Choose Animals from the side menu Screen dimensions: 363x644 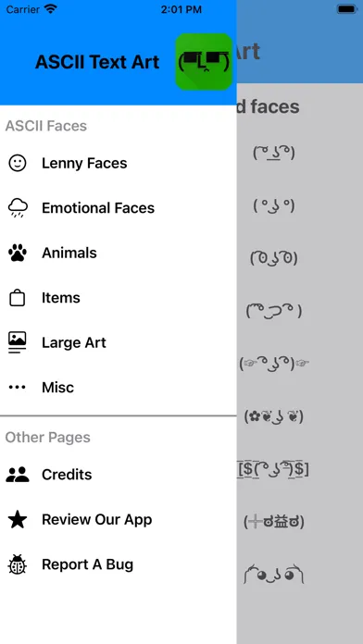click(119, 253)
